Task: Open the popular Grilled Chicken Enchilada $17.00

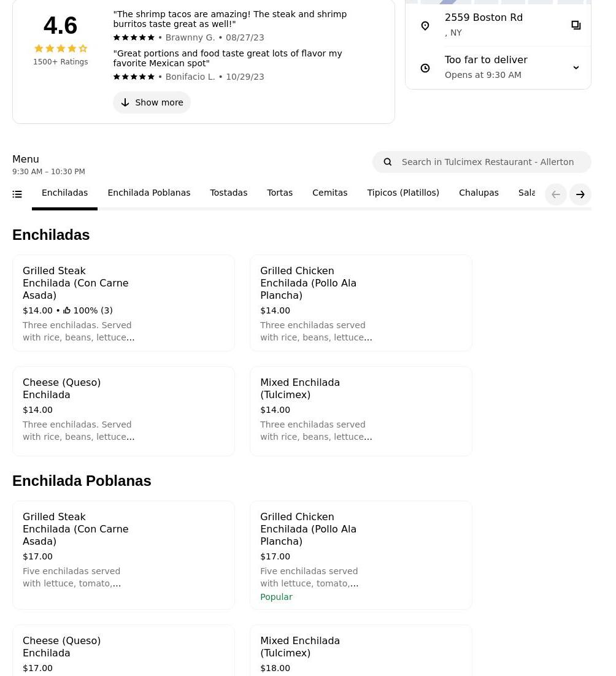Action: tap(361, 555)
